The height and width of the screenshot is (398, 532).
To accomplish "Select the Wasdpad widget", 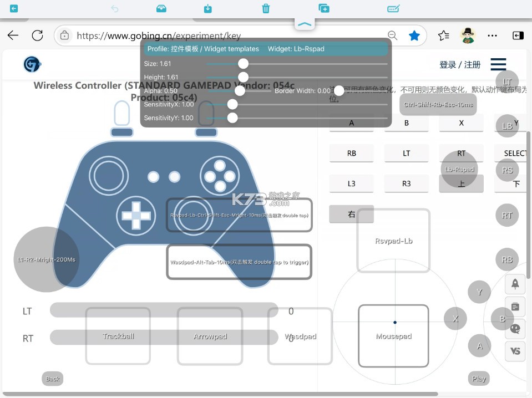I will pos(300,336).
